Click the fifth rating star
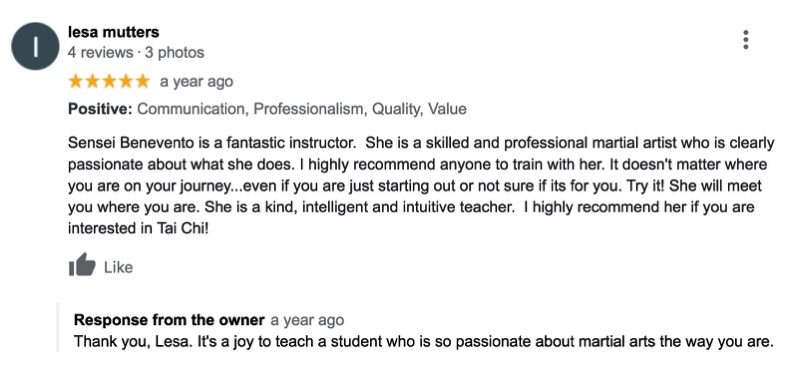Viewport: 796px width, 366px height. [x=143, y=81]
